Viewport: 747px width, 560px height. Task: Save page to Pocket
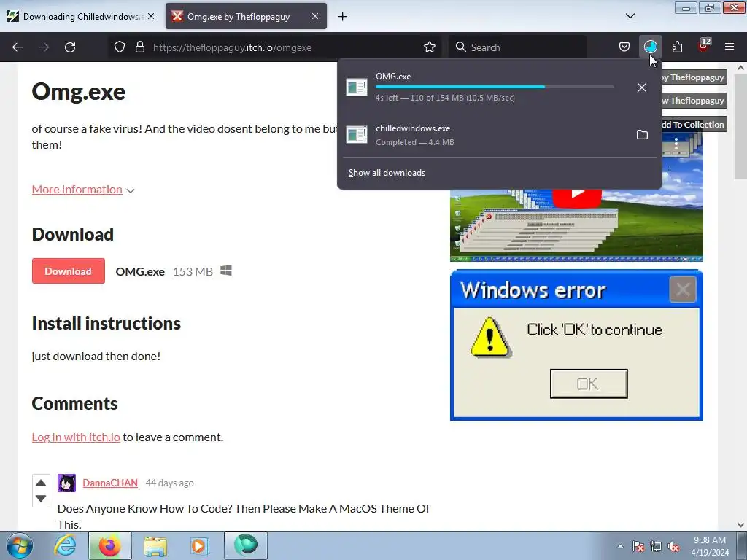click(624, 47)
